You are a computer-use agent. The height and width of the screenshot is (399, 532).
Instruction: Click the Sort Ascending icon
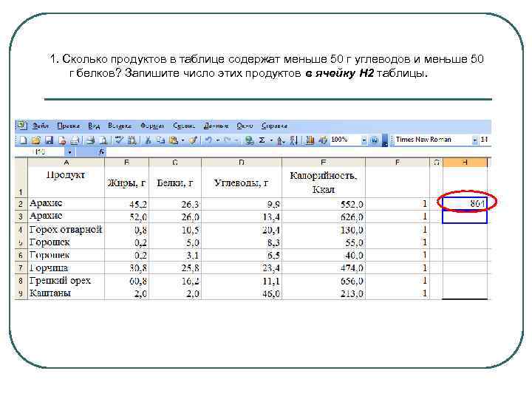click(x=280, y=140)
